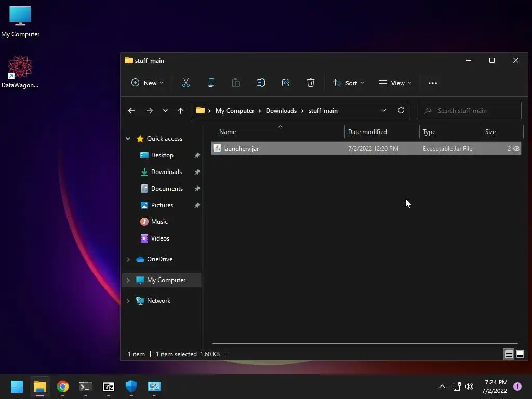
Task: Unpin Downloads from Quick access
Action: 197,172
